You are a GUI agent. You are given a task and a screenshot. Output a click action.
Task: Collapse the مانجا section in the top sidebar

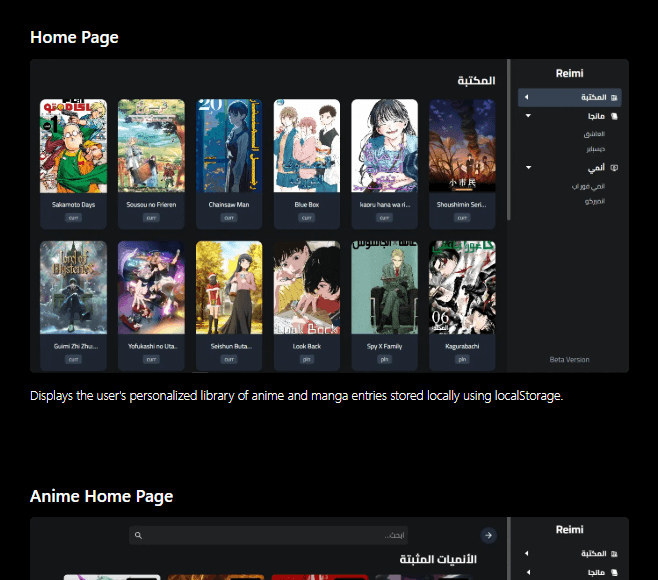coord(528,116)
